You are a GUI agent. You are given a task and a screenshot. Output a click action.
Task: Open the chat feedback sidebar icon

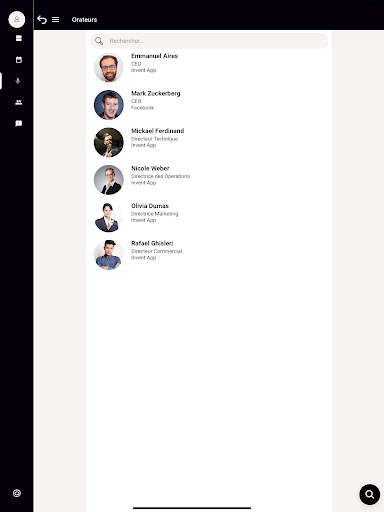pyautogui.click(x=19, y=124)
